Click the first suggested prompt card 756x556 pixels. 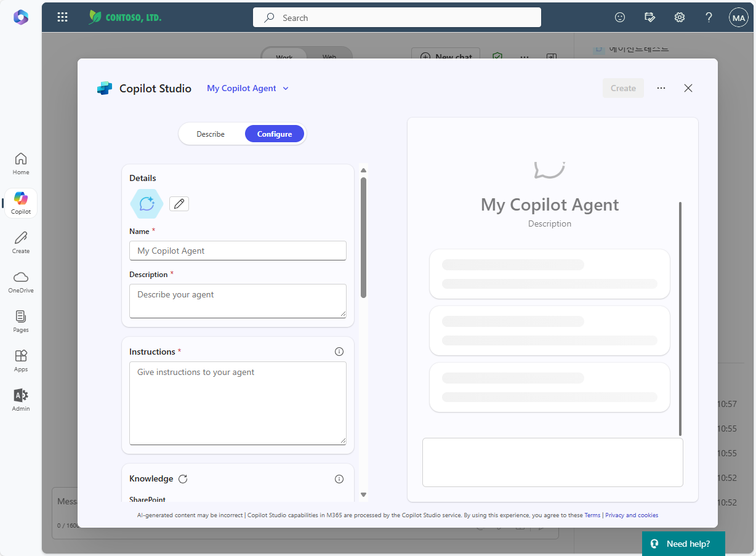(x=550, y=274)
